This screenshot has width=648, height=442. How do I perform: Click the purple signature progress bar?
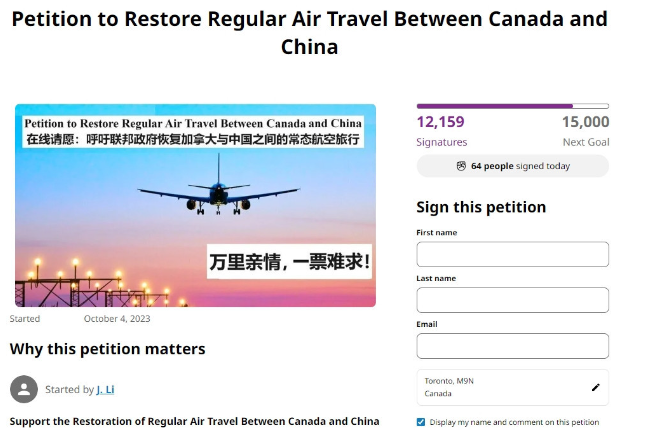[x=512, y=106]
